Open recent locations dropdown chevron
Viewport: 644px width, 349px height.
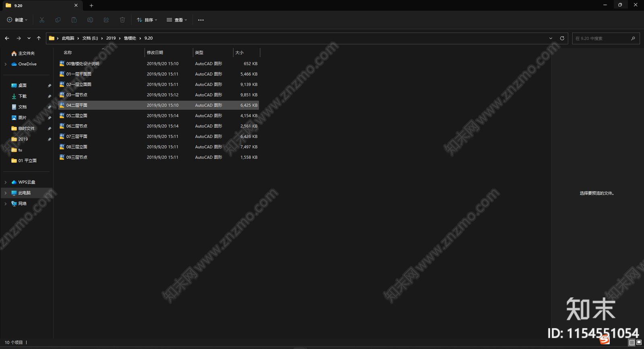pos(29,38)
